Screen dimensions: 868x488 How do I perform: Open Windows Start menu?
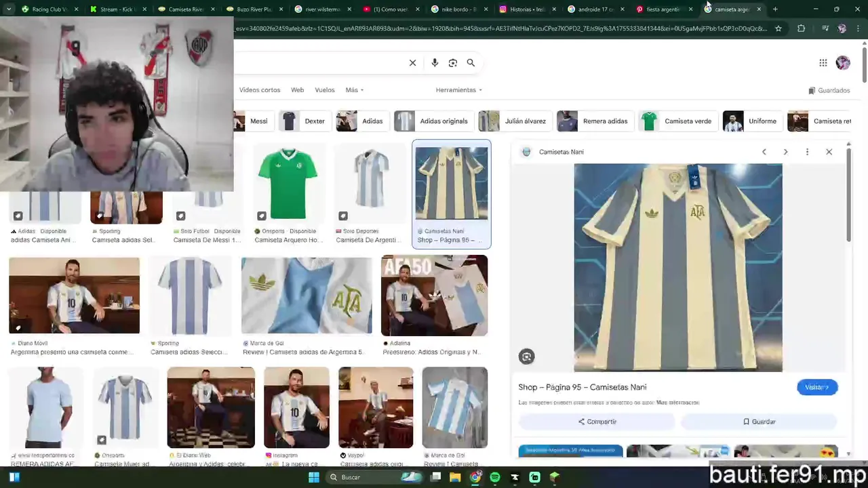[x=313, y=477]
